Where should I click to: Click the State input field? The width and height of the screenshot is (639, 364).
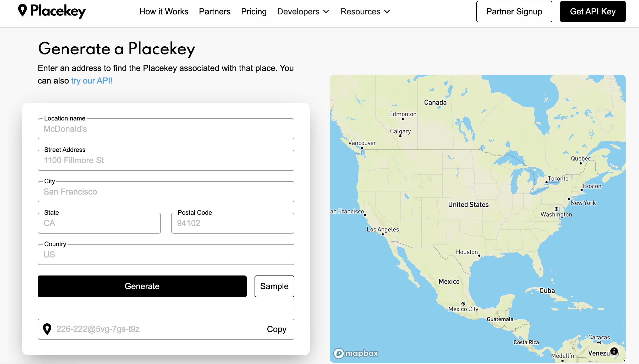pos(99,223)
